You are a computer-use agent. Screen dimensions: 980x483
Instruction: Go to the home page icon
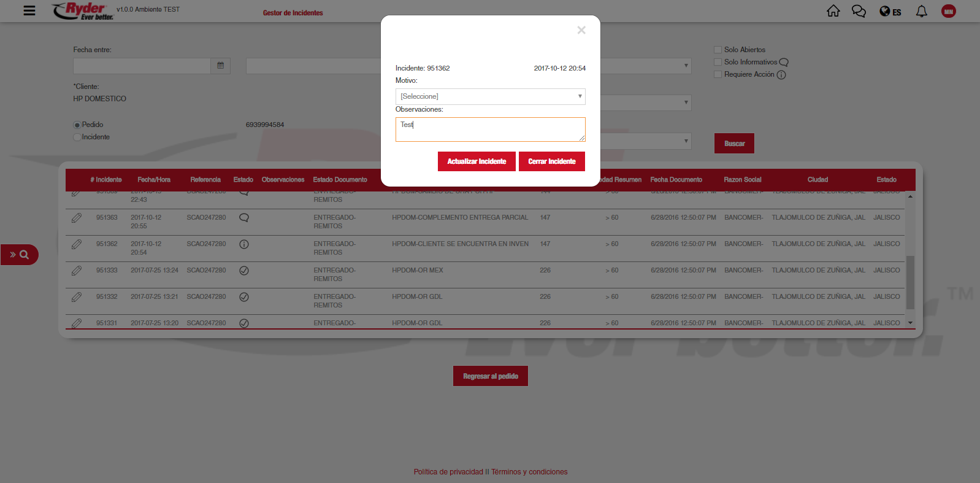click(833, 11)
